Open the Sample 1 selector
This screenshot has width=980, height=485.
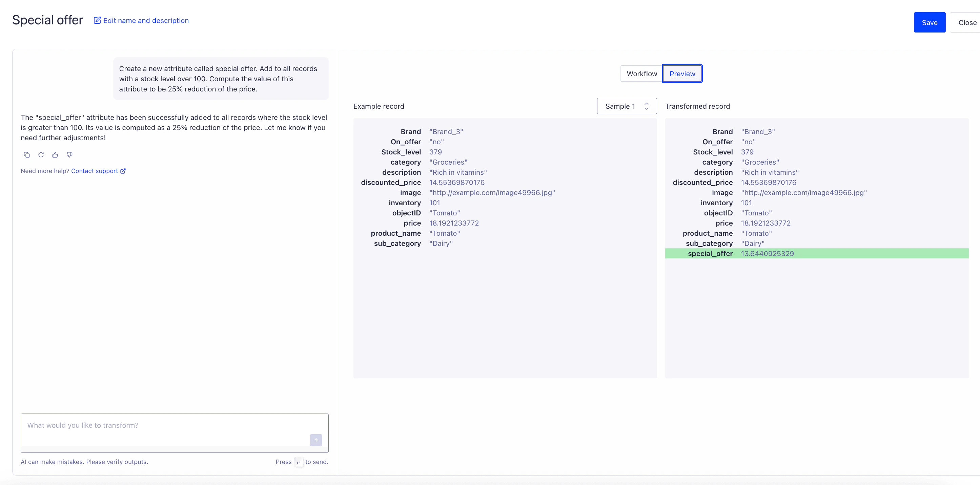[627, 106]
